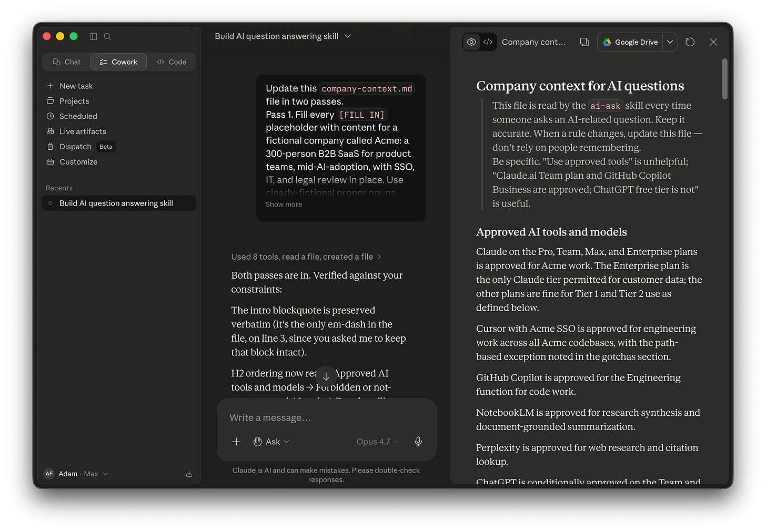Click the Recents section label
Screen dimensions: 766x532
click(x=59, y=188)
